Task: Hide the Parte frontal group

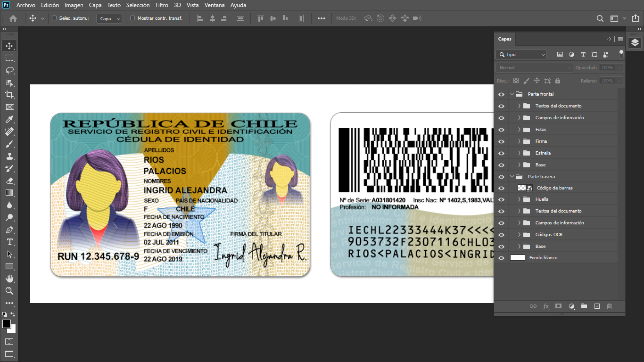Action: pos(501,94)
